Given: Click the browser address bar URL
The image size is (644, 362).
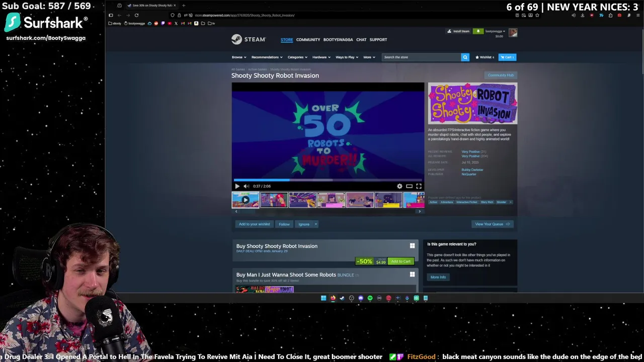Looking at the screenshot, I should [245, 15].
